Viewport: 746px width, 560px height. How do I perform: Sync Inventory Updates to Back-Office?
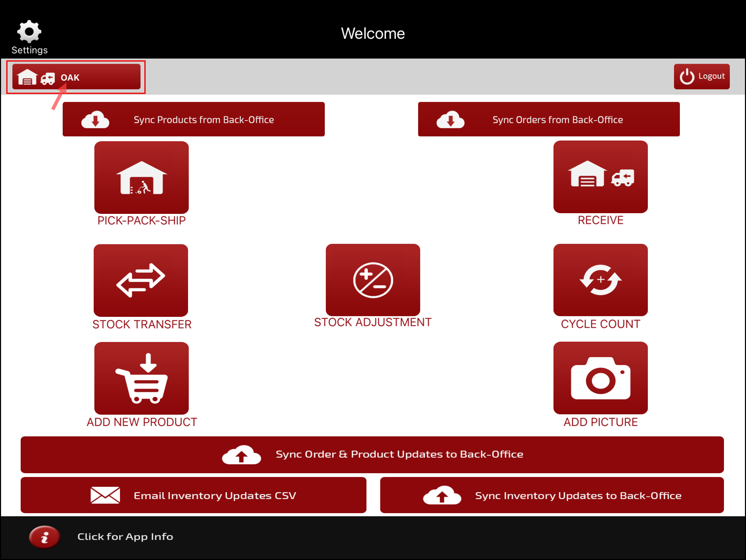pos(552,495)
